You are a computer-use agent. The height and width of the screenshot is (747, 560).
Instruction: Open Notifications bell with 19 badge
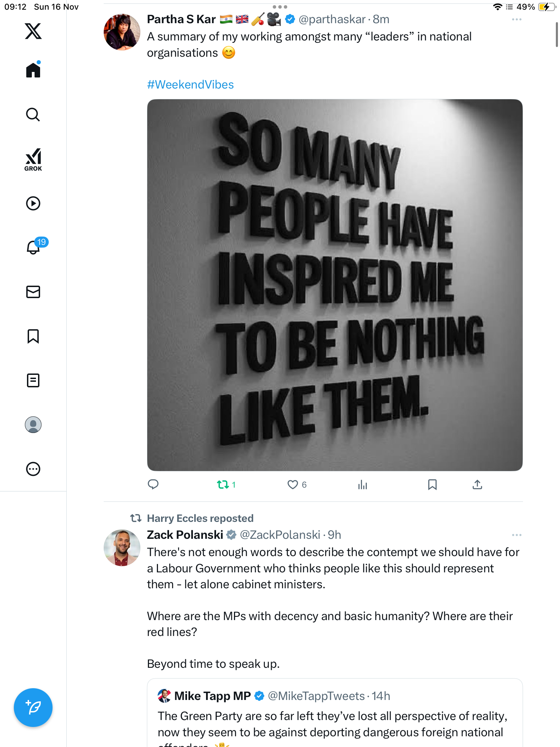click(x=34, y=248)
